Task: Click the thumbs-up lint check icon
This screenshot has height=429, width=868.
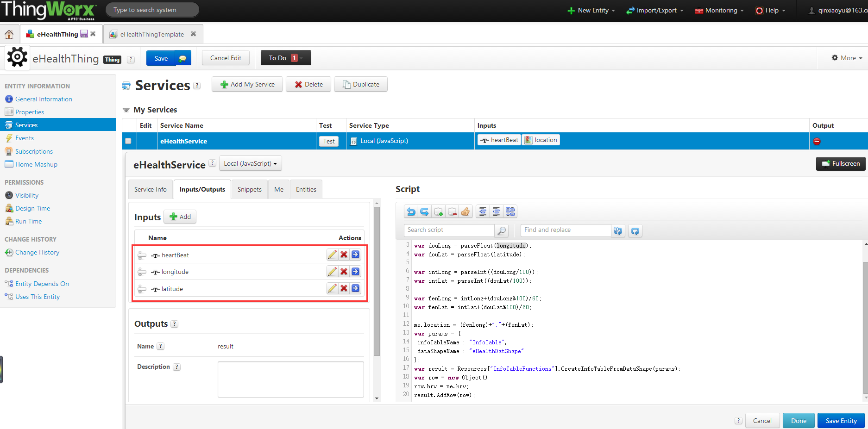Action: pyautogui.click(x=465, y=211)
